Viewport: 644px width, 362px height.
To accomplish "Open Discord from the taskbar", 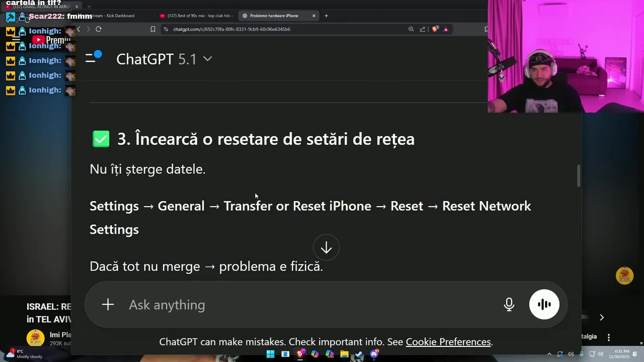I will (x=374, y=354).
